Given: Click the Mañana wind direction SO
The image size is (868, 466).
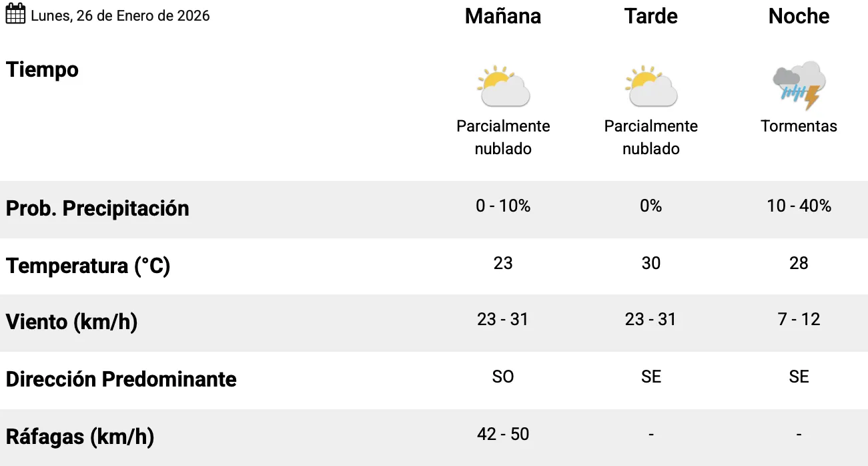Looking at the screenshot, I should 503,377.
